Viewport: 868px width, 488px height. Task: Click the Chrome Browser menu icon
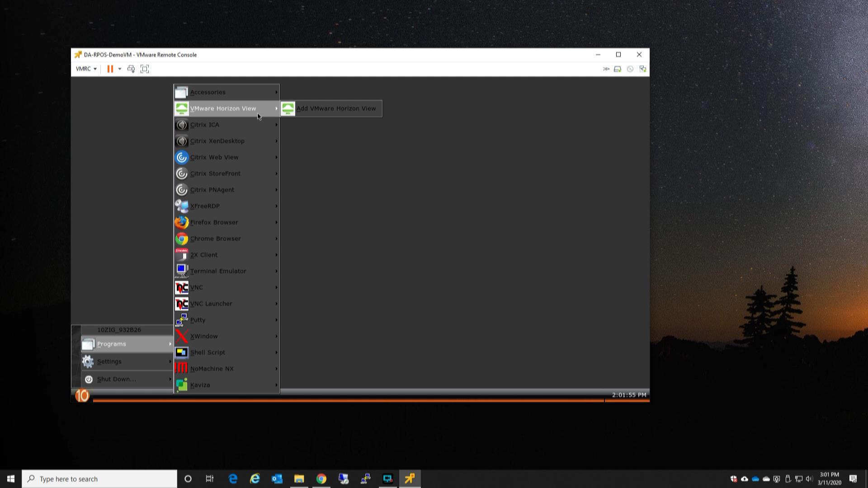182,239
